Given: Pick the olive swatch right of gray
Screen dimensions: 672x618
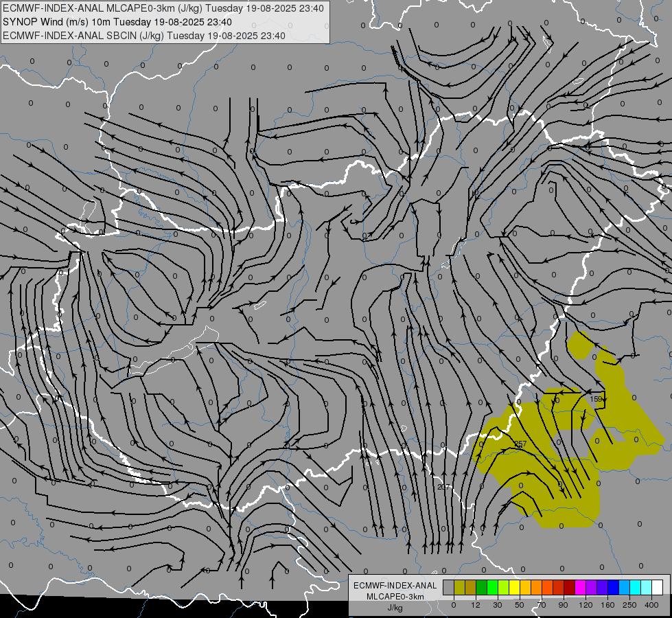Looking at the screenshot, I should 459,587.
